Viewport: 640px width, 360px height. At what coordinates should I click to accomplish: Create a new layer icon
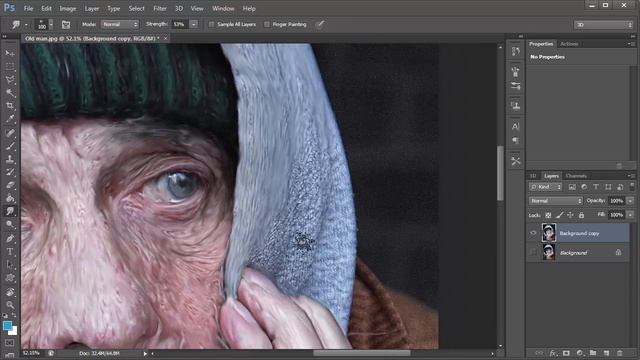[606, 353]
